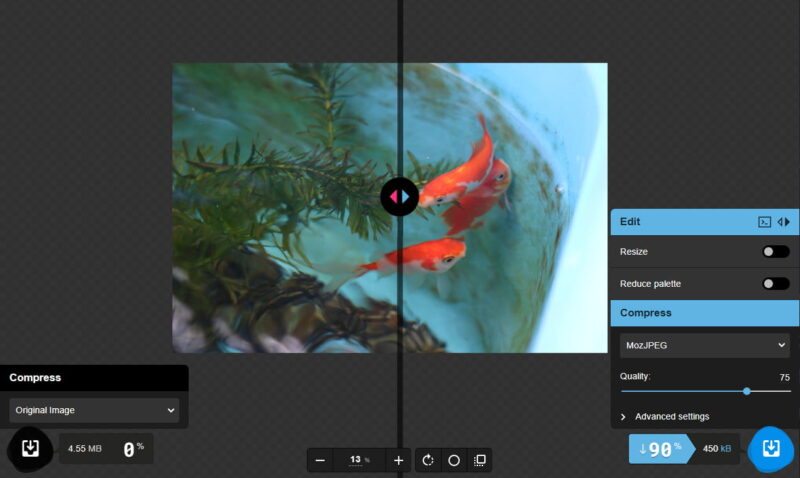Click the right-side Compress header

(705, 313)
